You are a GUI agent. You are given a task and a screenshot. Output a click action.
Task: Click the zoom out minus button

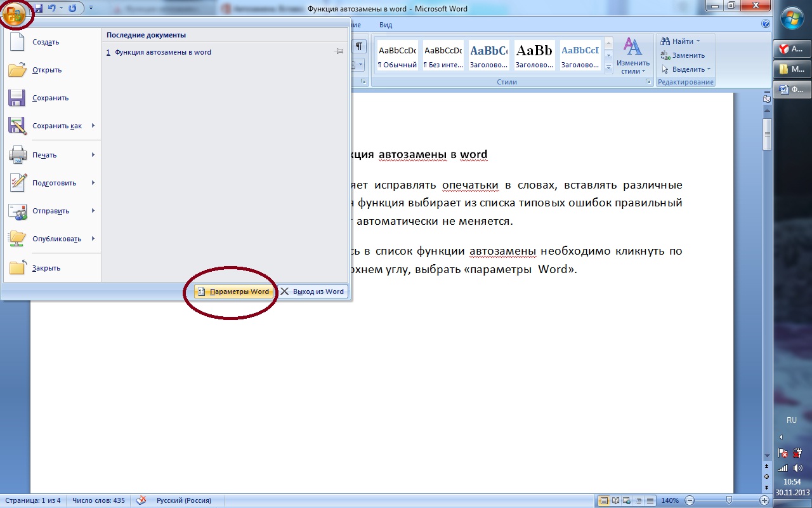pos(690,500)
